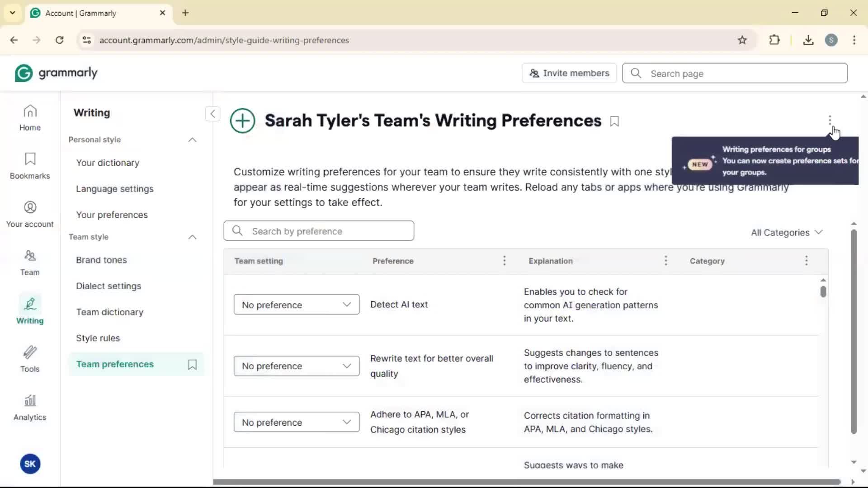Open Preference column options menu
The width and height of the screenshot is (868, 488).
tap(505, 261)
